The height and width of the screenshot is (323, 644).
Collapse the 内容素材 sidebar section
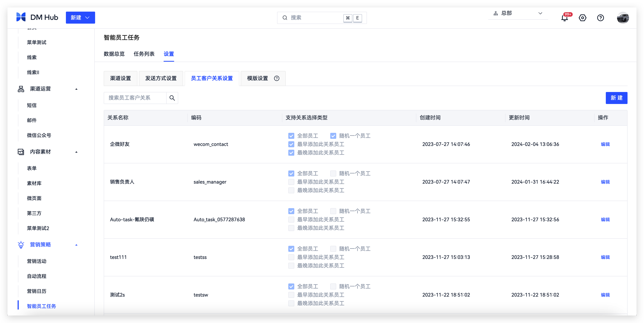[76, 152]
